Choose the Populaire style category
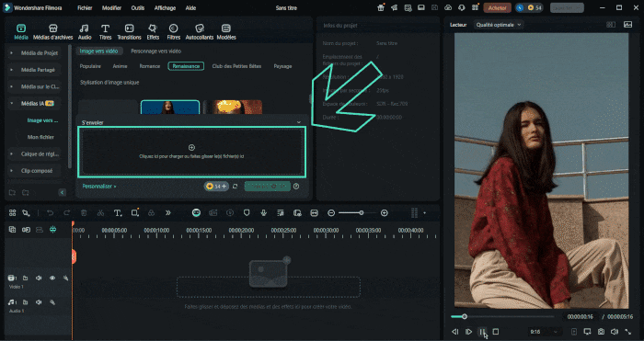Viewport: 644px width, 341px height. [90, 66]
